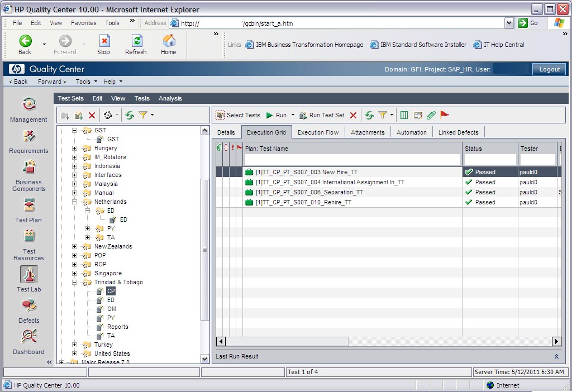Screen dimensions: 572x392
Task: Click the execution grid filter icon
Action: pyautogui.click(x=382, y=115)
